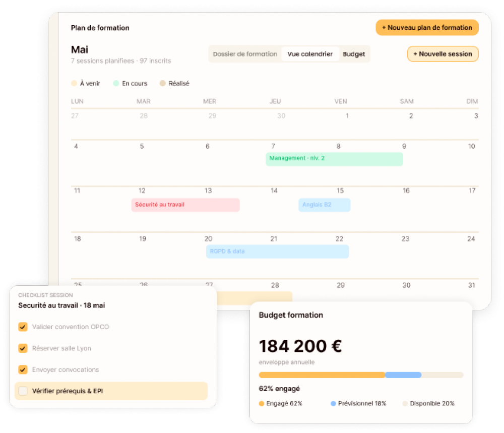Click 'enveloppe annuelle' label
The width and height of the screenshot is (504, 433).
pos(287,362)
